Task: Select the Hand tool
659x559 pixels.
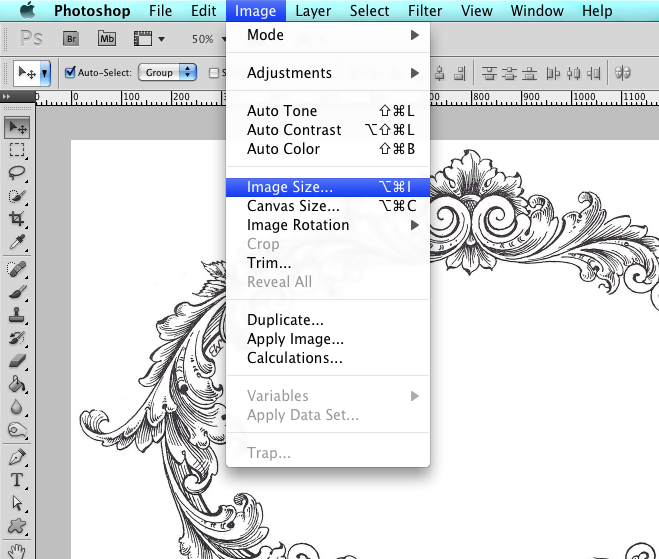Action: point(17,550)
